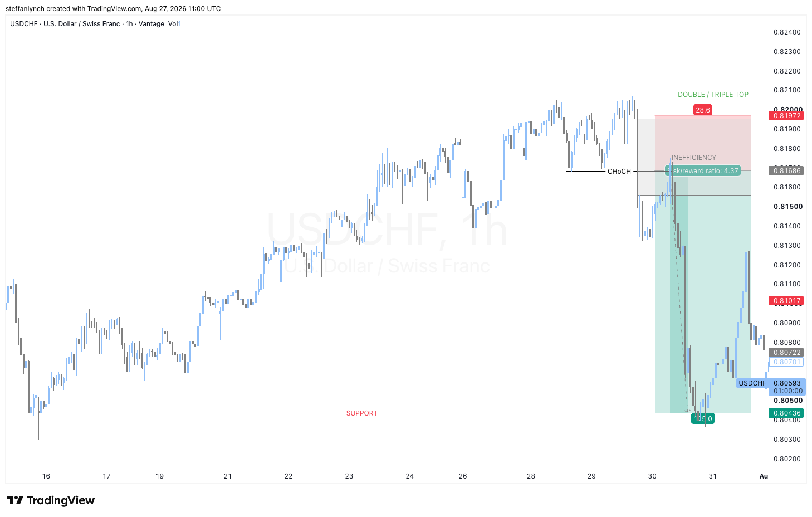
Task: Click the steffanlynch created with TradingView.com header
Action: pos(113,9)
